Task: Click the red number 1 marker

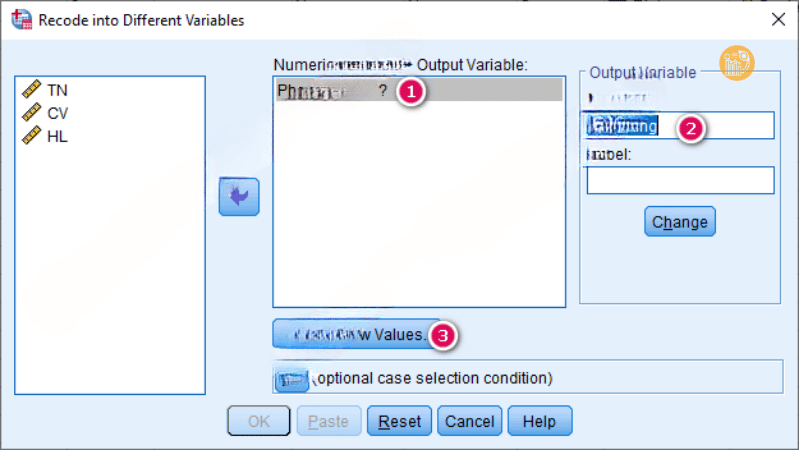Action: pos(411,91)
